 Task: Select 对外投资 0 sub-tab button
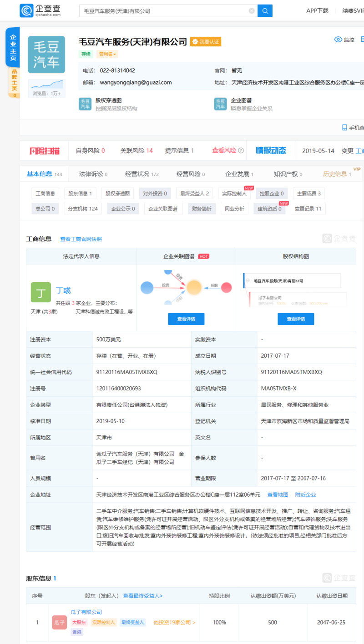(155, 194)
